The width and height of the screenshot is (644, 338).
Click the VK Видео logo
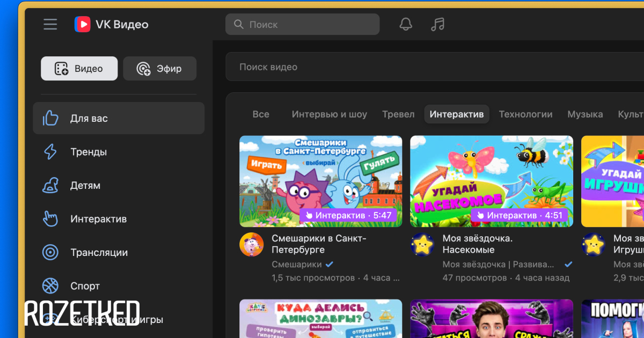tap(112, 24)
